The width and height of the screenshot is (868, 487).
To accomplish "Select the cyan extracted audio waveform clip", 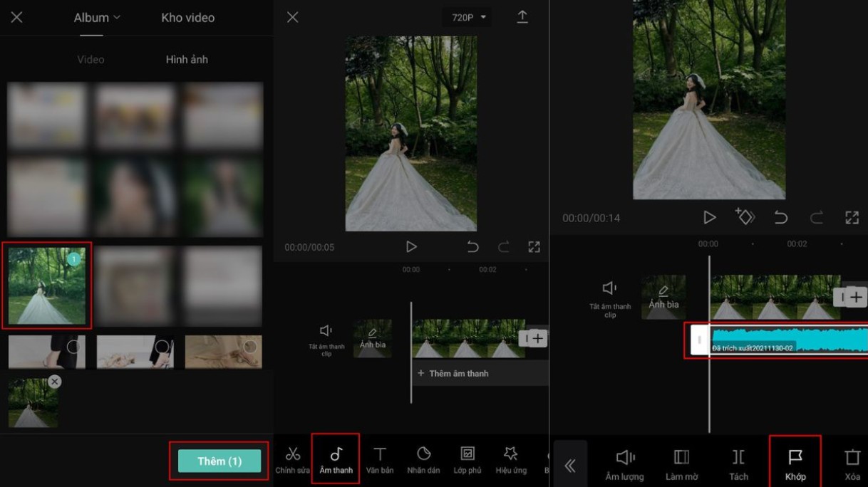I will click(x=784, y=340).
